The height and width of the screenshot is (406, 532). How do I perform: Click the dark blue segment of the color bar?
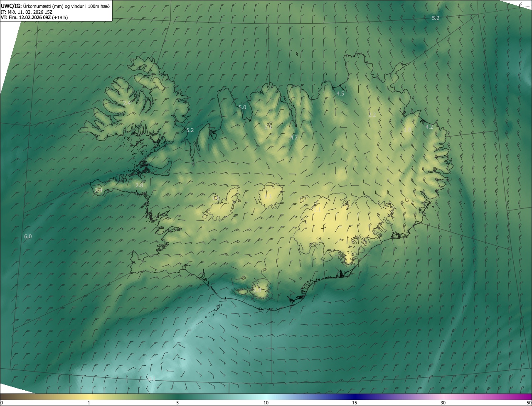coord(355,396)
